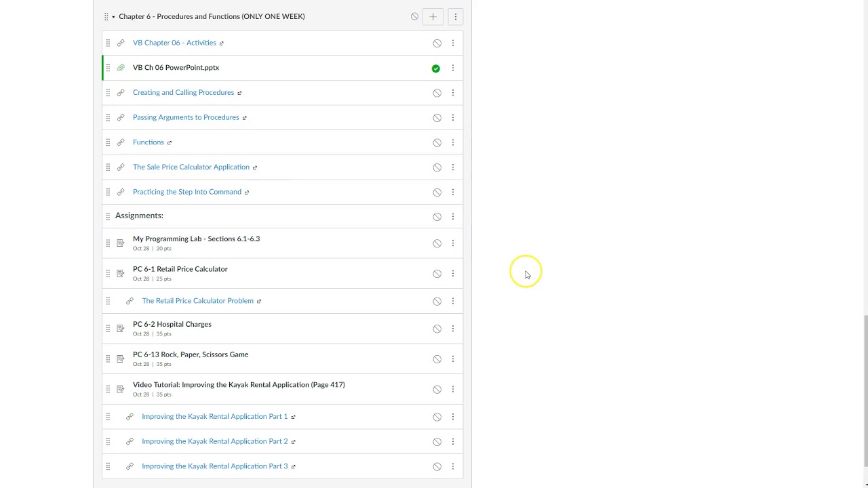Image resolution: width=868 pixels, height=488 pixels.
Task: Collapse the Chapter 6 module with the arrow
Action: point(113,16)
